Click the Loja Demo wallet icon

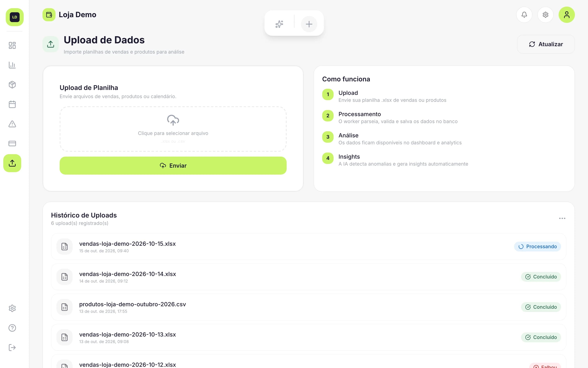tap(49, 15)
